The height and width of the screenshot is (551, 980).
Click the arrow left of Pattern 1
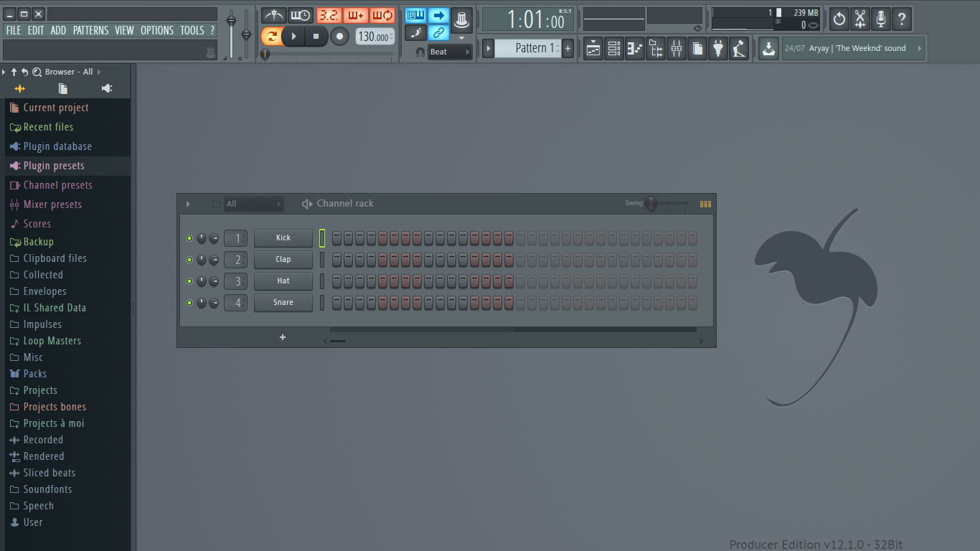point(489,48)
